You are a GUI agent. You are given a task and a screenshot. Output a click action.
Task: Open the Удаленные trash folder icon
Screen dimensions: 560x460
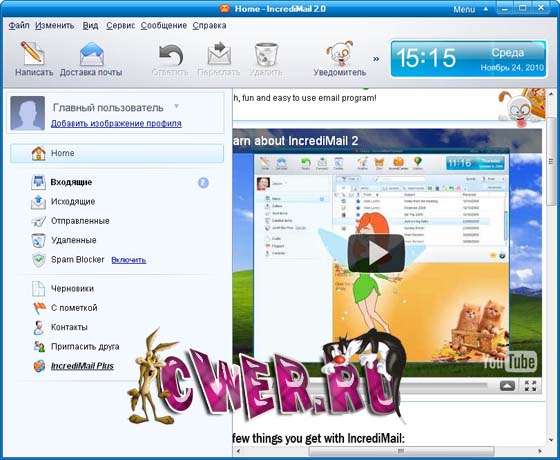38,240
